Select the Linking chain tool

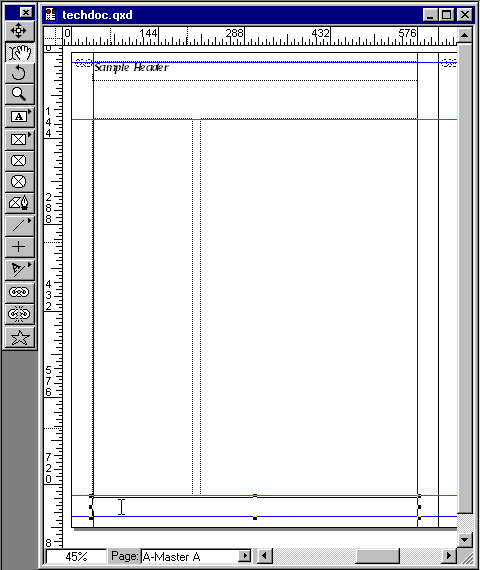tap(20, 292)
